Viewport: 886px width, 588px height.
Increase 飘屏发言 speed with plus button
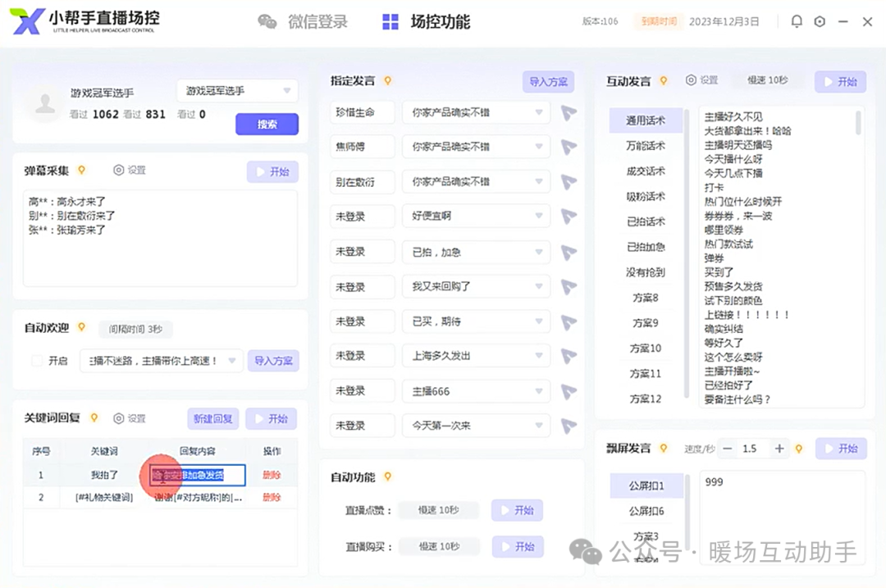tap(779, 449)
